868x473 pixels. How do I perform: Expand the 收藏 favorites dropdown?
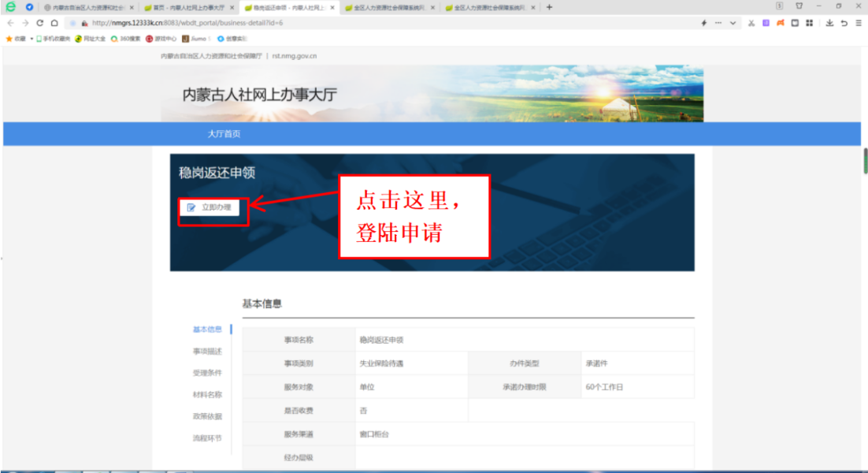(32, 39)
